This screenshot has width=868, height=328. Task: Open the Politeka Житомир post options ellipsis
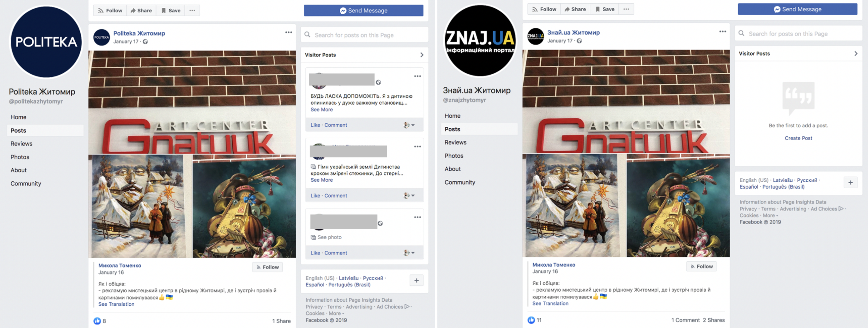point(289,32)
